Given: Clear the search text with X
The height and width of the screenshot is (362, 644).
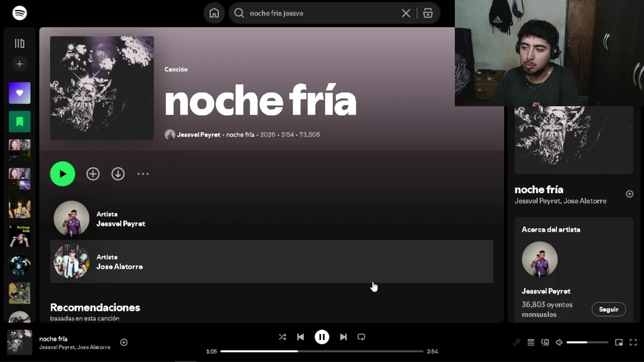Looking at the screenshot, I should pos(406,13).
